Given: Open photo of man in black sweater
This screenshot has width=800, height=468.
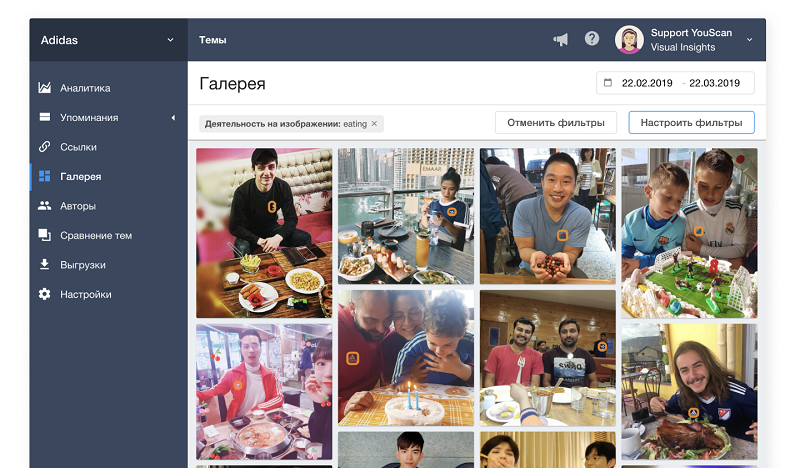Looking at the screenshot, I should pos(264,233).
